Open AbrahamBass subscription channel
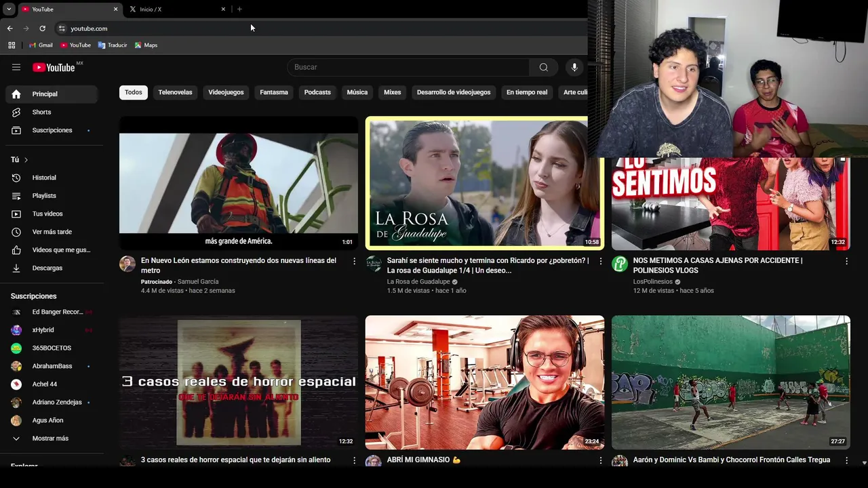The width and height of the screenshot is (868, 488). click(x=52, y=366)
